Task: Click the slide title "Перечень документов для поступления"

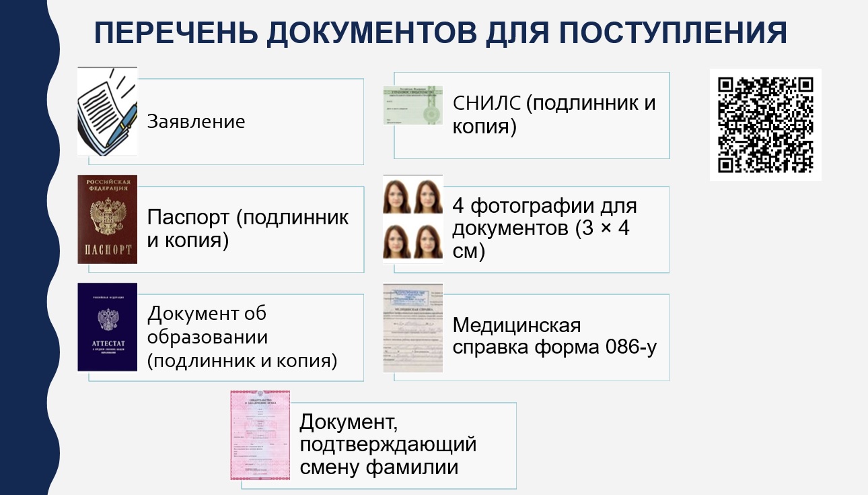Action: (440, 34)
